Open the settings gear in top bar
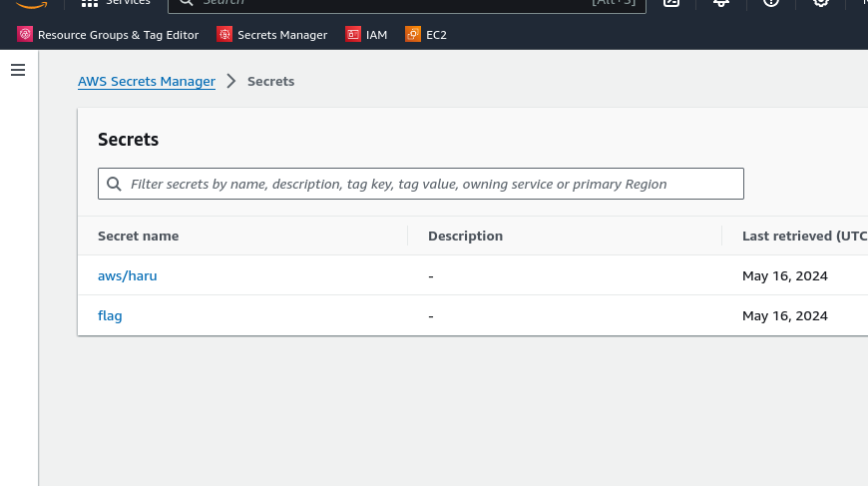Screen dimensions: 868x486 coord(821,3)
